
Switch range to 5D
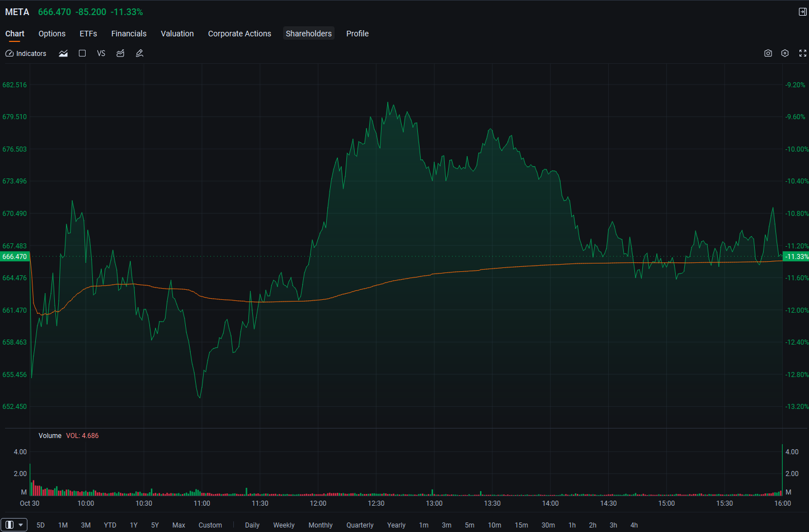point(40,525)
